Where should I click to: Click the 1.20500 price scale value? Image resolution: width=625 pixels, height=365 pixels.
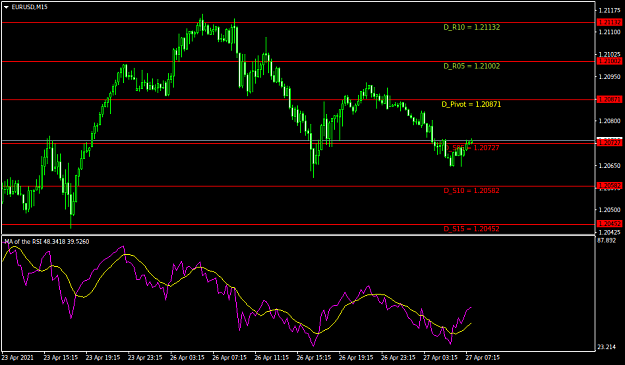[609, 210]
